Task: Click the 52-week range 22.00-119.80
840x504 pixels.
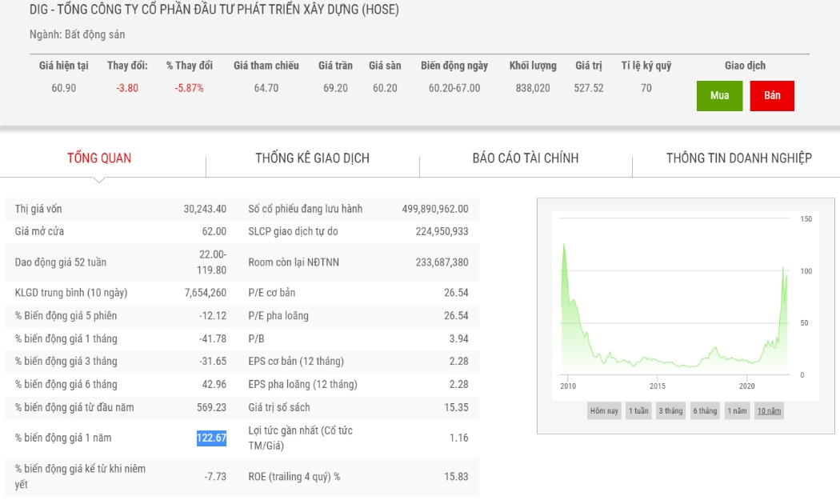Action: [x=212, y=262]
